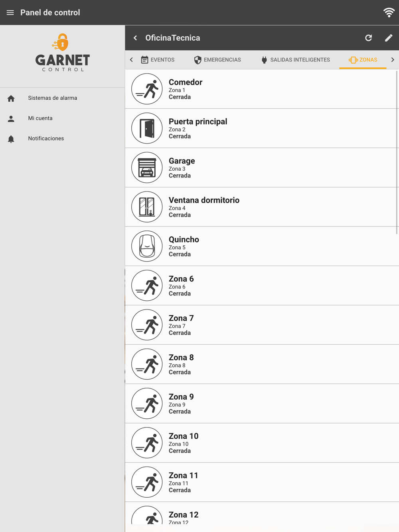Show earlier tabs with the left chevron
399x532 pixels.
(131, 60)
